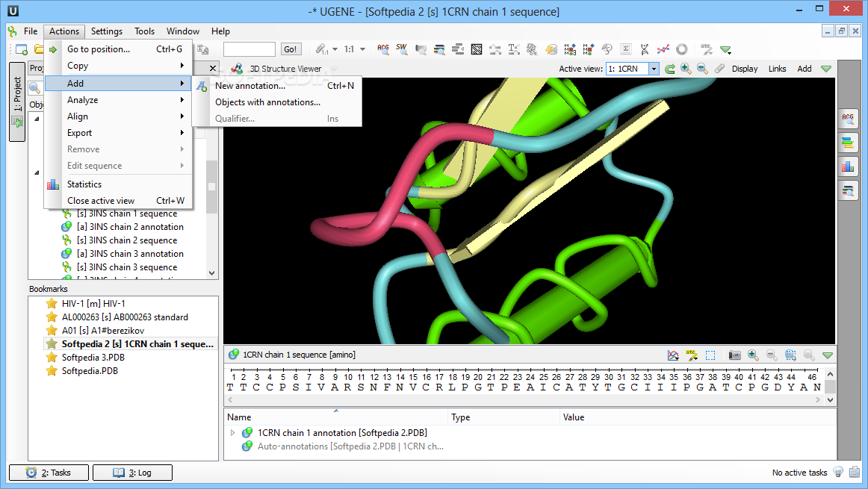Click the lightning query designer toolbar icon
868x489 pixels.
click(x=551, y=49)
